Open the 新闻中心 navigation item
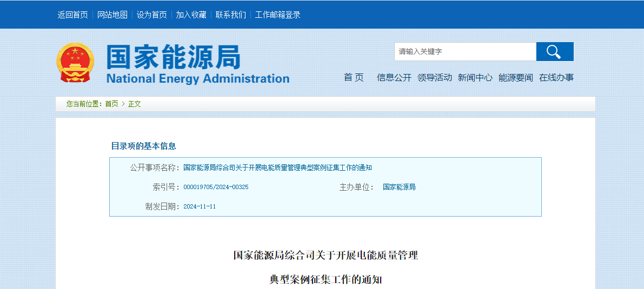The width and height of the screenshot is (644, 289). [475, 78]
